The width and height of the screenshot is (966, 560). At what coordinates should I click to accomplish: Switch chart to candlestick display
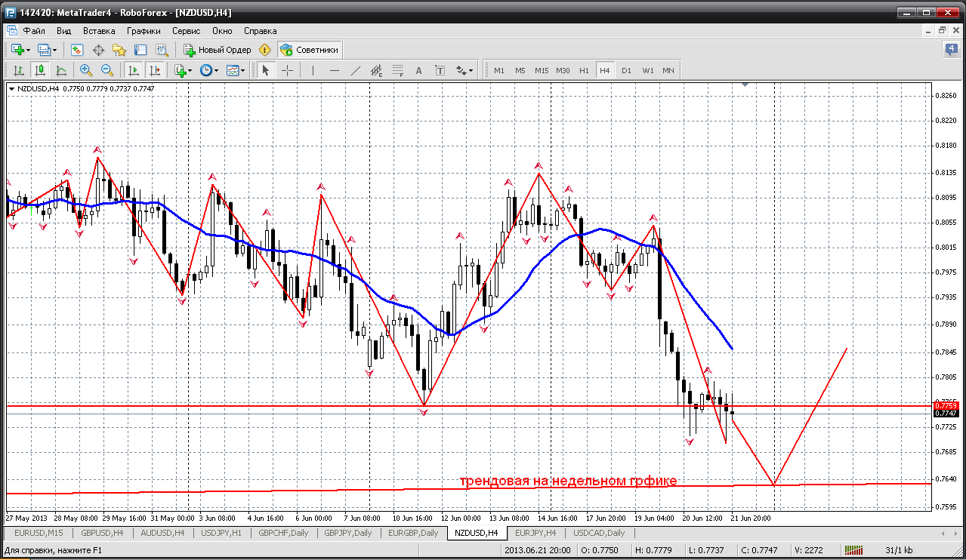point(39,70)
